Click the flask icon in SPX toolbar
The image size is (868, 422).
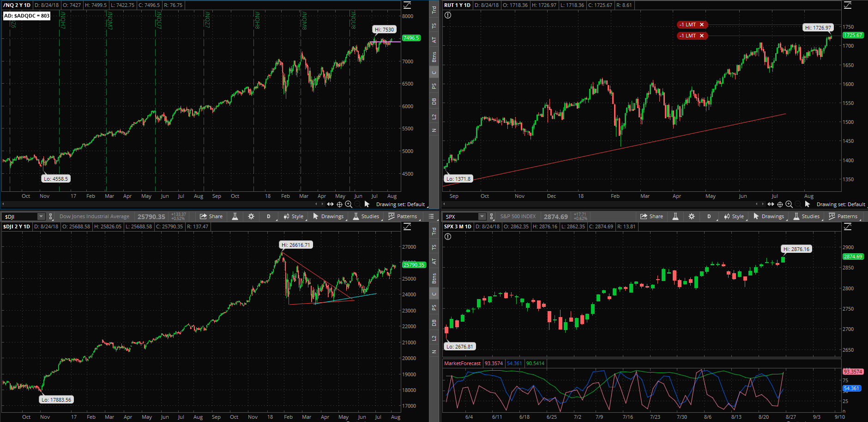[x=675, y=216]
